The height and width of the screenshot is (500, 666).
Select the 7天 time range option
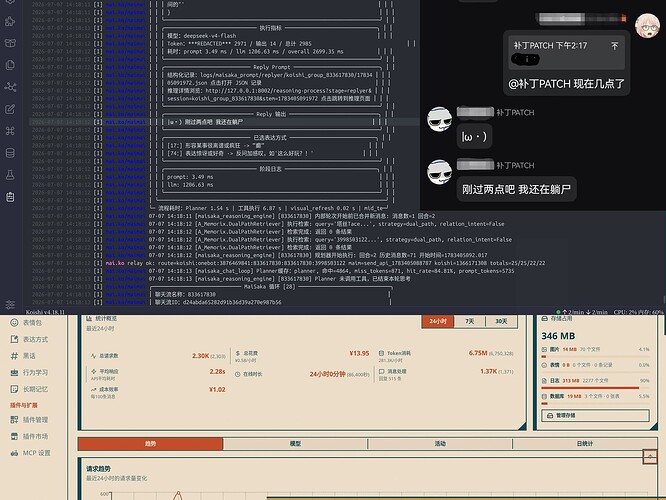[x=469, y=321]
